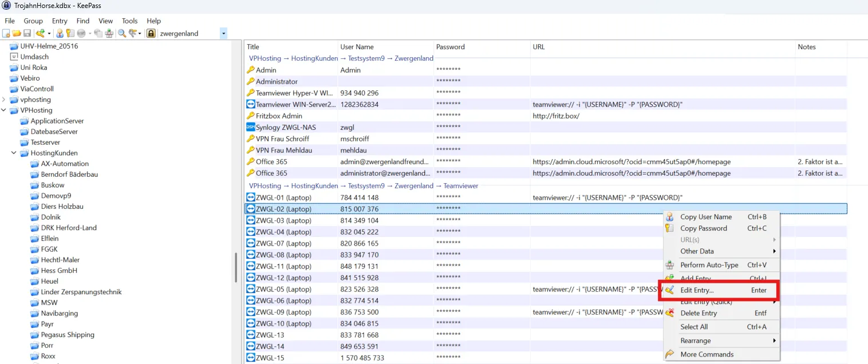
Task: Open the Tools menu
Action: [129, 21]
